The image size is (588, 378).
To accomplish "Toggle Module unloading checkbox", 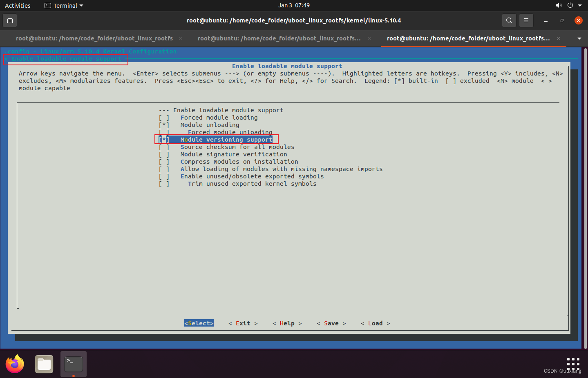I will [x=164, y=125].
